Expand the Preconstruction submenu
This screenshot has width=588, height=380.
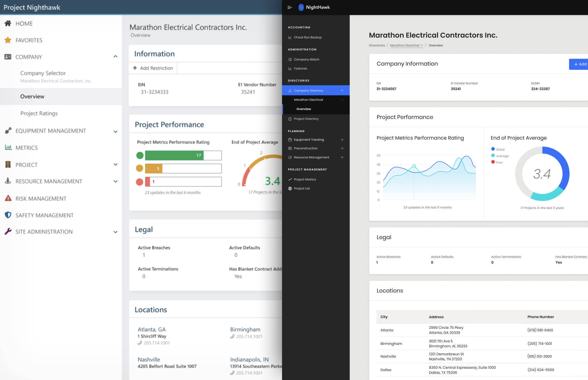point(342,148)
